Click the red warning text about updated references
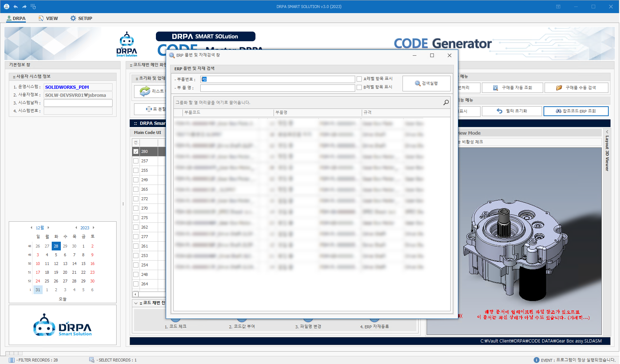Viewport: 620px width, 364px height. [x=533, y=315]
